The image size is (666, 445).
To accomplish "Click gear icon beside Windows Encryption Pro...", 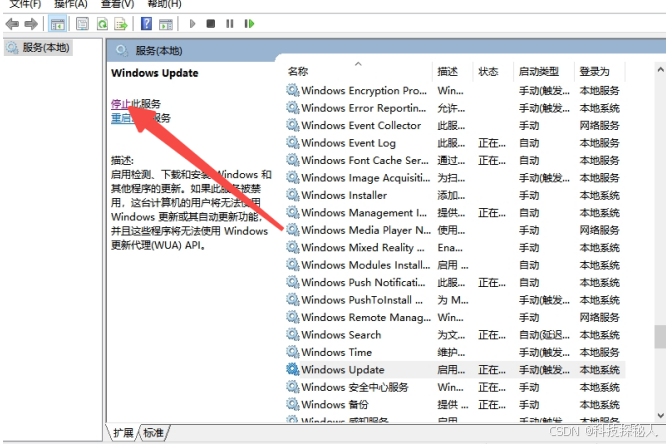I will [293, 90].
